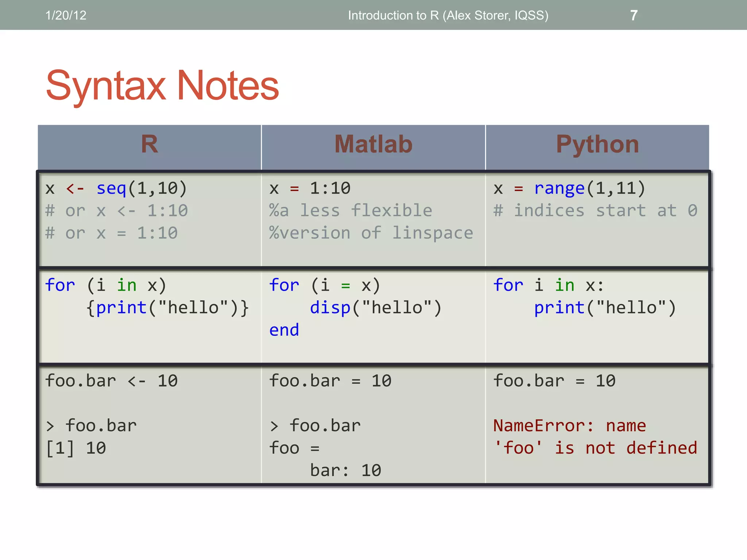Click '> foo.bar' in the R column
Image resolution: width=747 pixels, height=560 pixels.
coord(91,426)
